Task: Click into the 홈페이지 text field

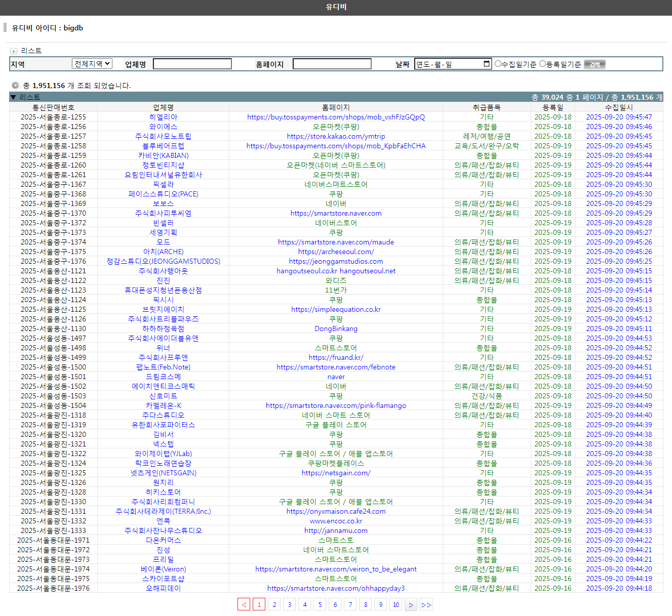Action: (332, 64)
